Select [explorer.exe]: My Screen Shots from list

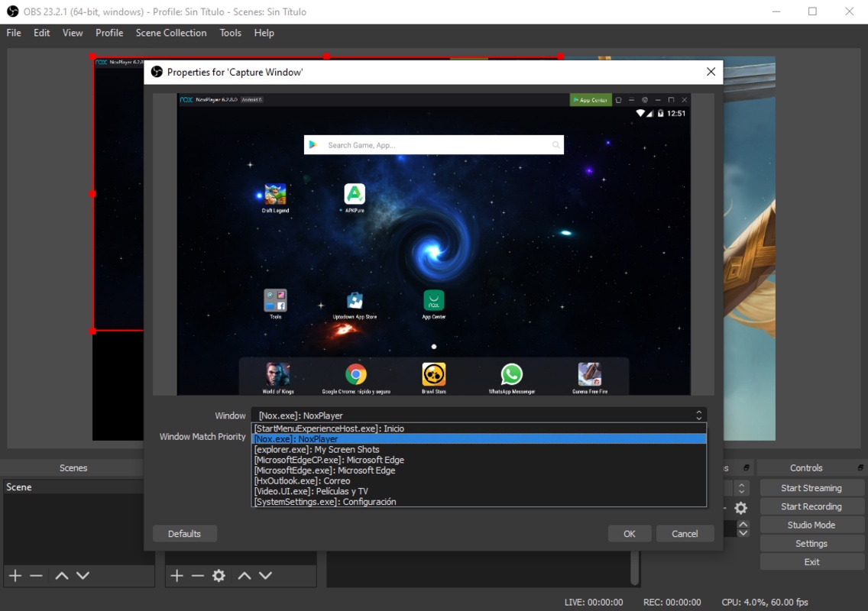tap(317, 450)
